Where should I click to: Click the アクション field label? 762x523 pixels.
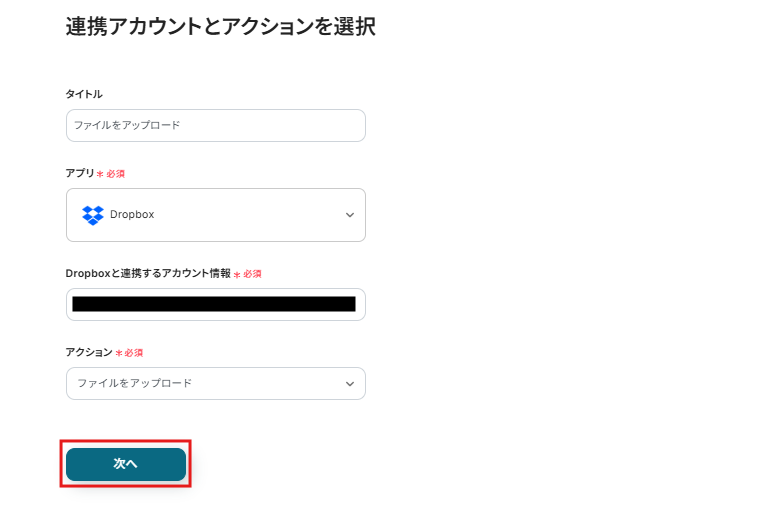tap(89, 353)
